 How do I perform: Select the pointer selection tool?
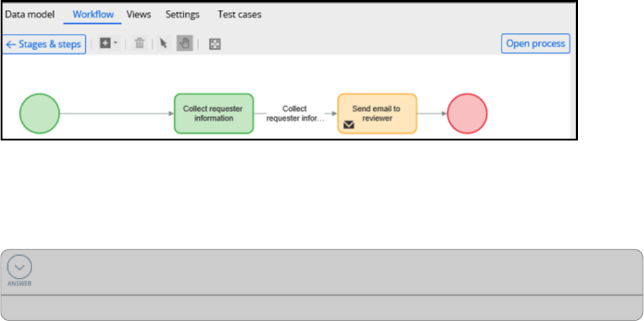point(163,44)
